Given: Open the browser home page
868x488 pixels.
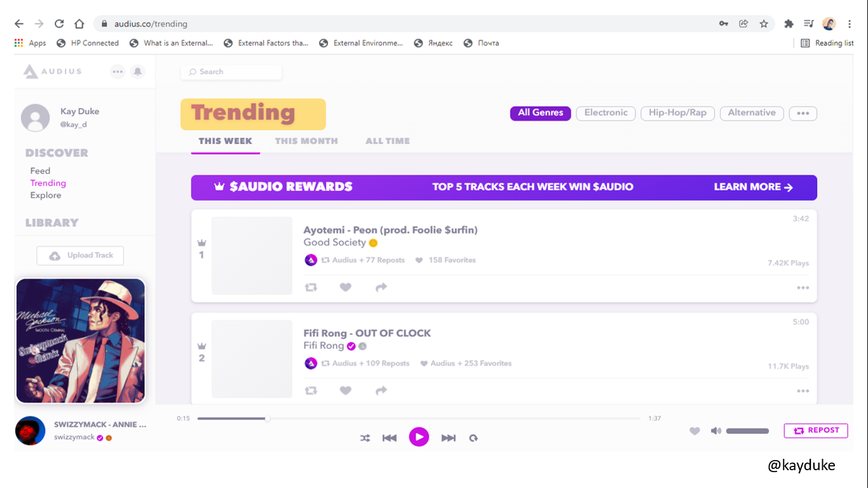Looking at the screenshot, I should coord(79,24).
